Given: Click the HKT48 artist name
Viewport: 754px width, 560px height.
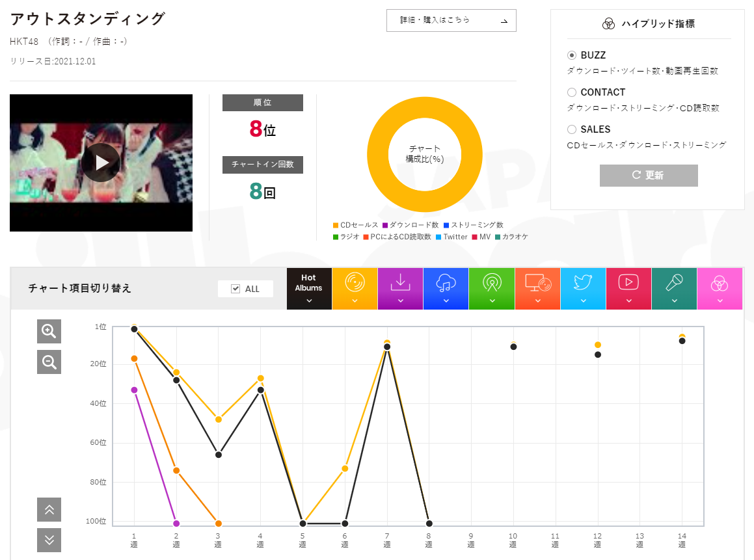Looking at the screenshot, I should click(x=24, y=42).
